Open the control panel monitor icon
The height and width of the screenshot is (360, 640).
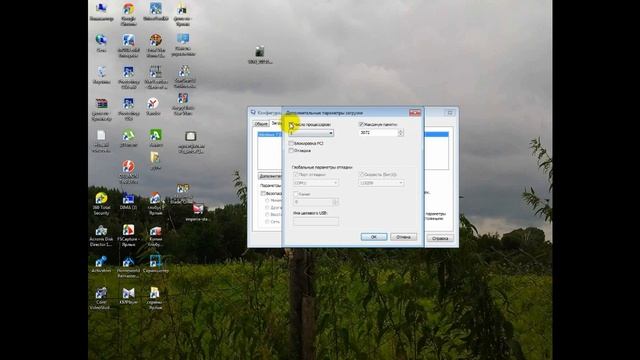tap(183, 44)
